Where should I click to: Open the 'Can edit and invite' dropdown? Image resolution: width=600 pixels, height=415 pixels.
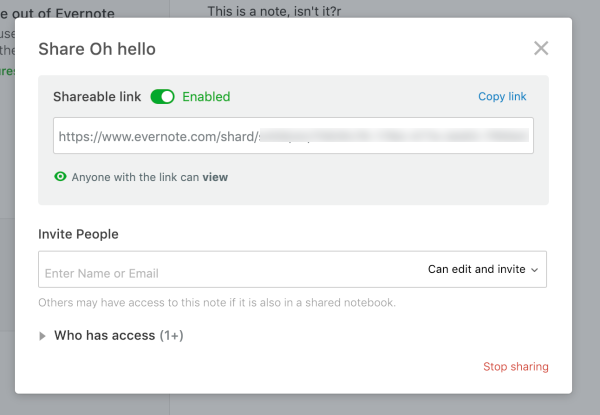[x=483, y=269]
